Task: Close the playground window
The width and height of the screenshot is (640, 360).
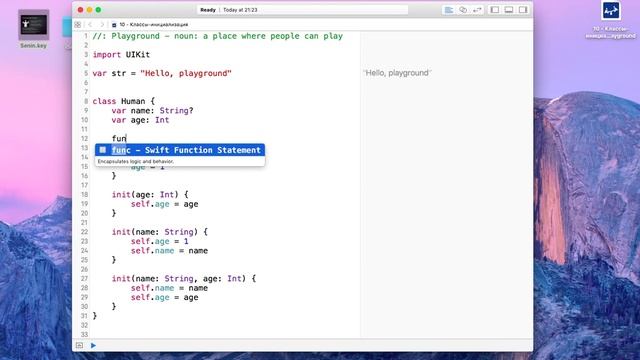Action: point(80,10)
